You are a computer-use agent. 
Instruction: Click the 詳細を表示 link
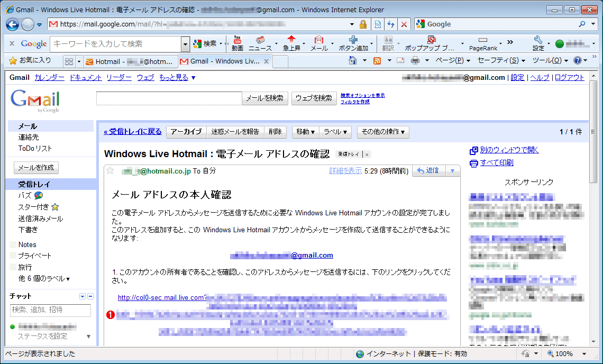pos(345,171)
